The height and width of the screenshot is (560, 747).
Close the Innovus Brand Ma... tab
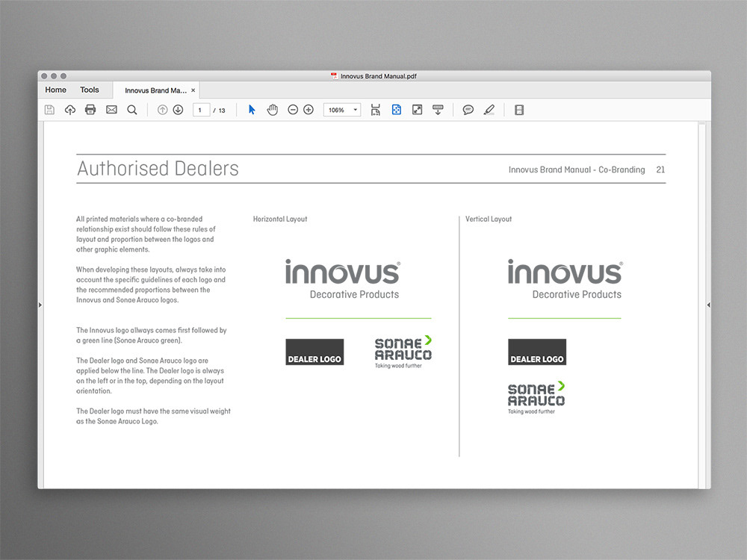[193, 90]
